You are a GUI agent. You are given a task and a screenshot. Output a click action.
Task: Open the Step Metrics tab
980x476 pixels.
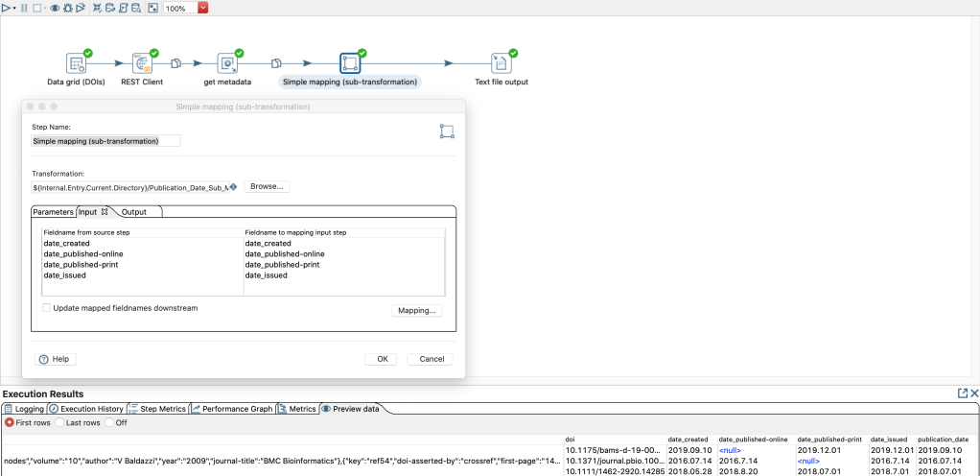(158, 409)
